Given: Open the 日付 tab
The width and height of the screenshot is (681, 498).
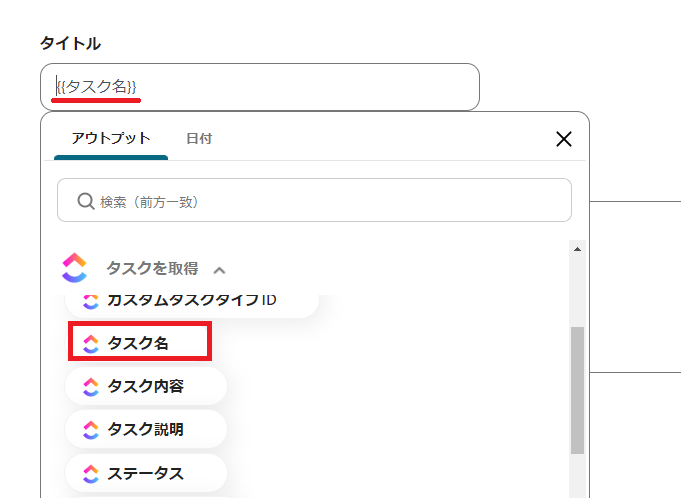Looking at the screenshot, I should coord(199,138).
